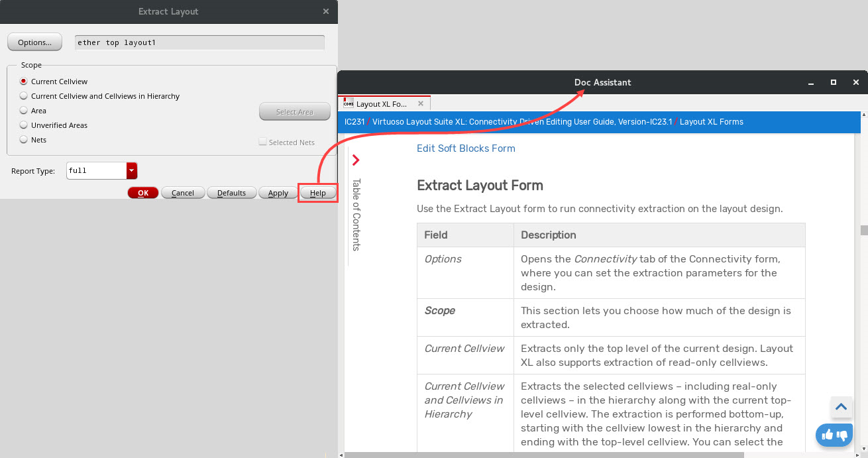868x458 pixels.
Task: Minimize the Doc Assistant window
Action: point(811,83)
